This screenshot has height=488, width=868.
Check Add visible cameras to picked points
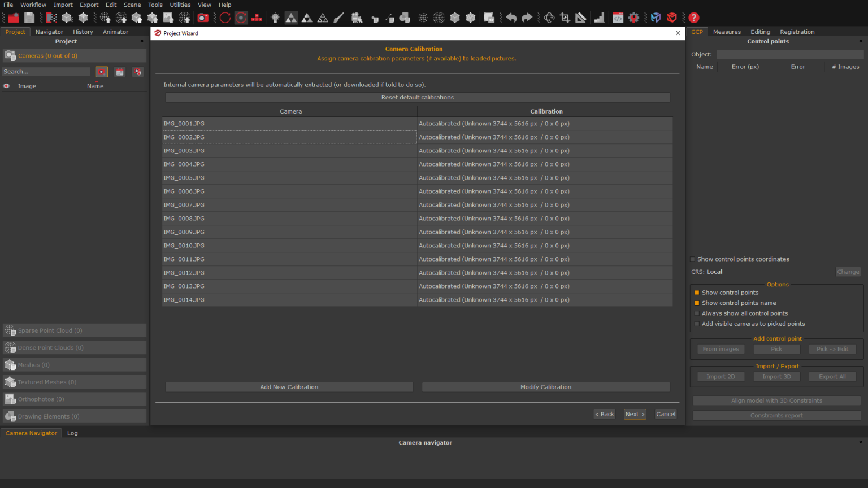point(697,324)
